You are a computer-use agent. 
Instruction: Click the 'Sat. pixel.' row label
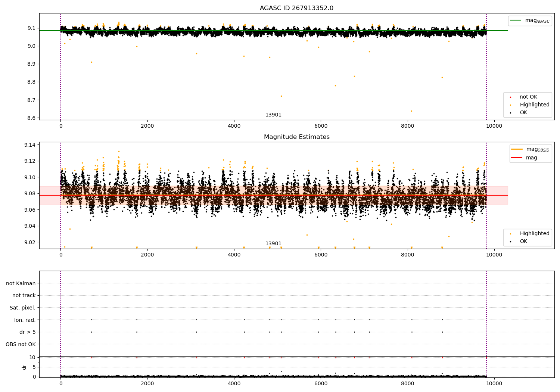[x=22, y=308]
